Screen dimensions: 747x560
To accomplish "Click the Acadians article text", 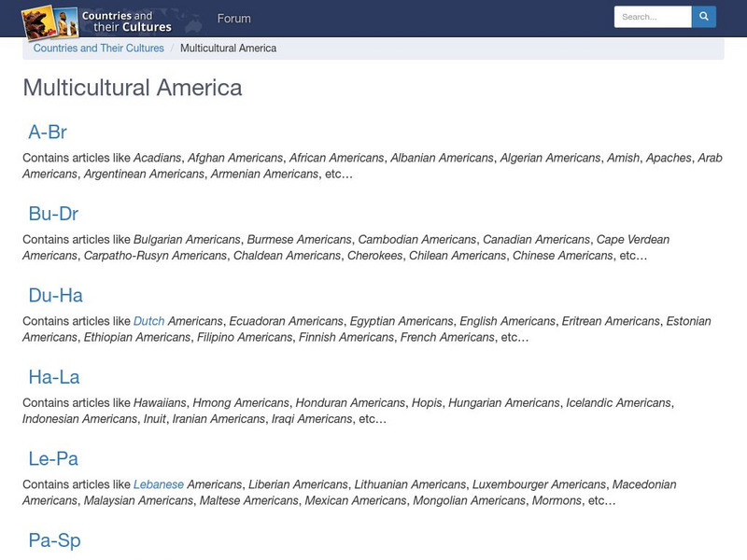I will coord(157,158).
